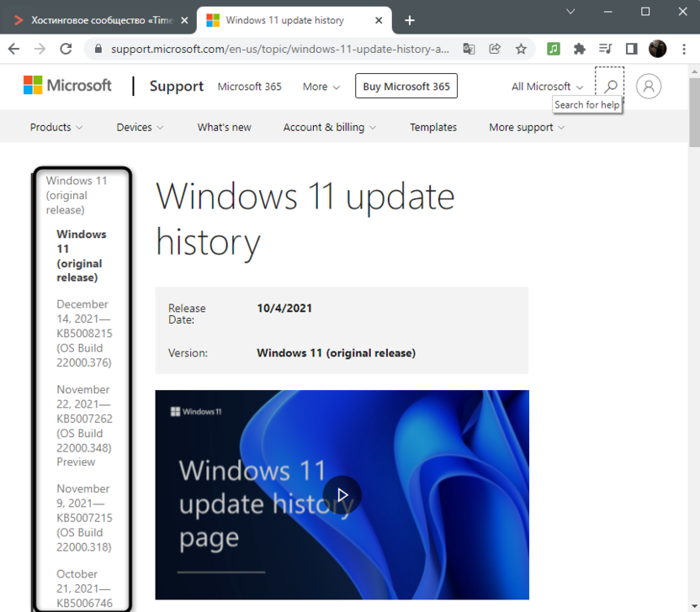Select What's new in the navigation

coord(224,127)
